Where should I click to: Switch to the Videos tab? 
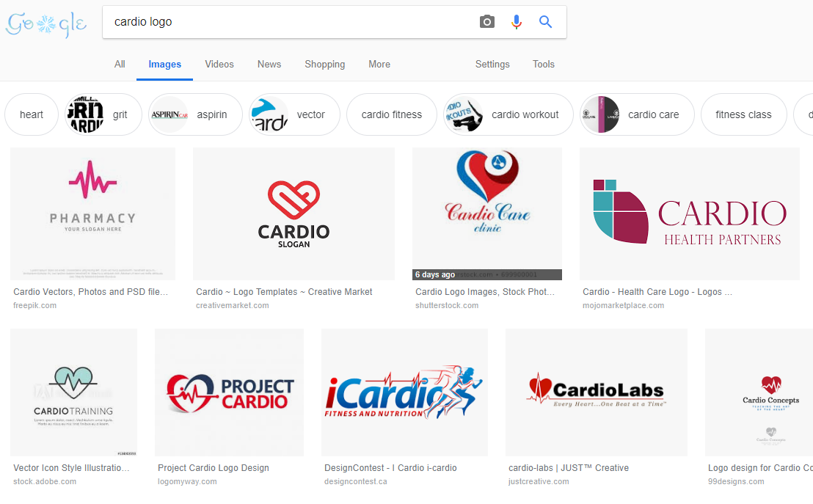coord(219,65)
